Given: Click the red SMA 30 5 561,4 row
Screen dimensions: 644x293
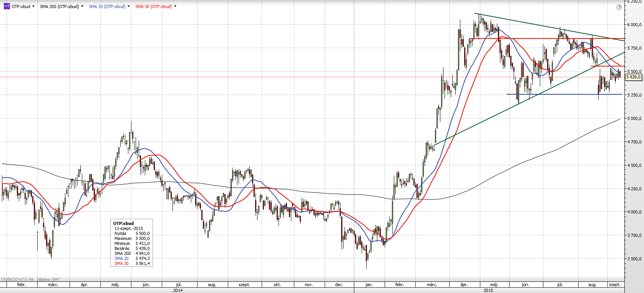Looking at the screenshot, I should point(132,263).
